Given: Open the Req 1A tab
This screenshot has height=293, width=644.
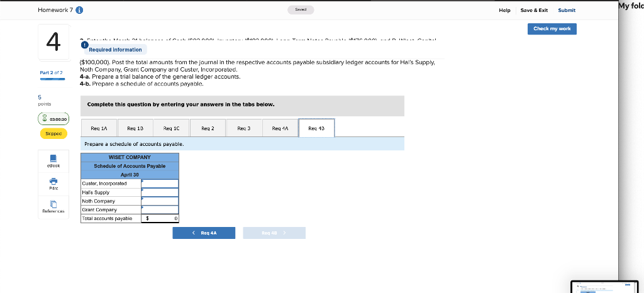Looking at the screenshot, I should 99,128.
